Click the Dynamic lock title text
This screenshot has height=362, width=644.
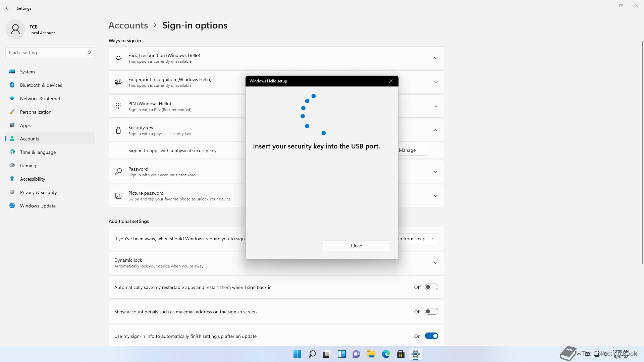point(128,260)
